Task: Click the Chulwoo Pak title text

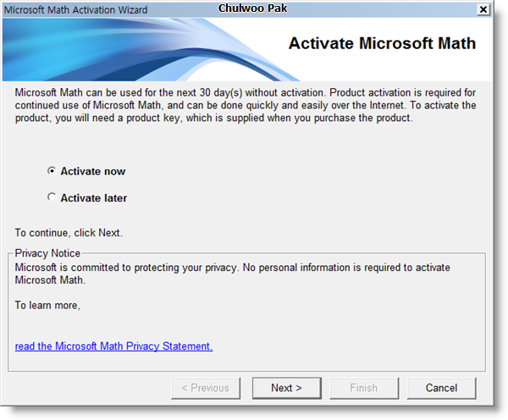Action: [x=252, y=8]
